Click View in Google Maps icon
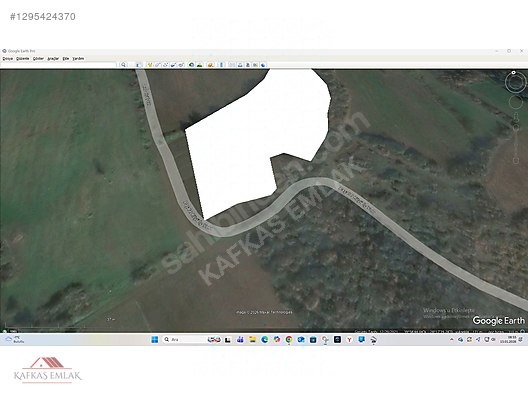 coord(255,65)
